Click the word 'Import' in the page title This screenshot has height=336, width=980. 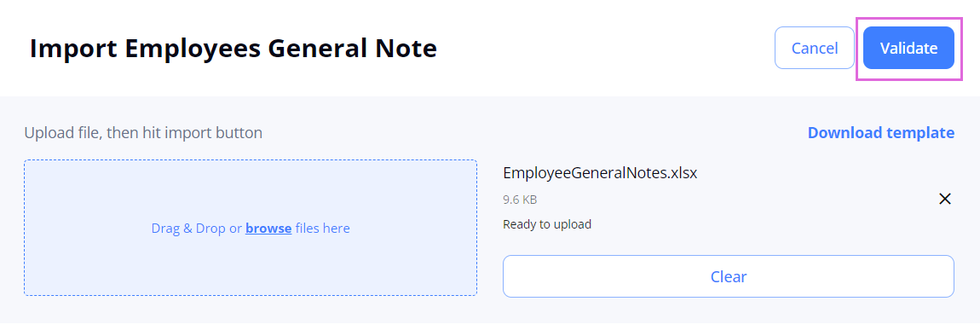pos(74,48)
